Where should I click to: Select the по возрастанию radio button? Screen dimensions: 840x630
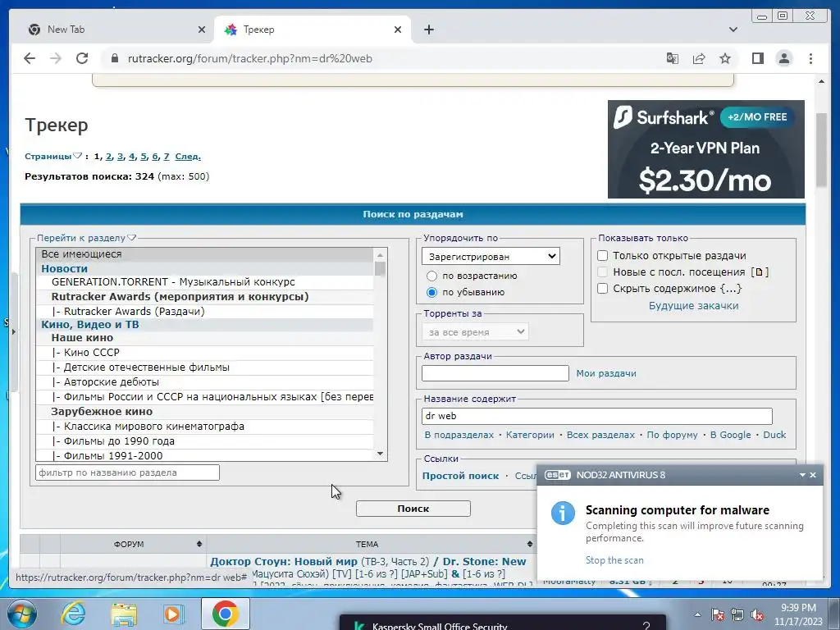tap(431, 276)
